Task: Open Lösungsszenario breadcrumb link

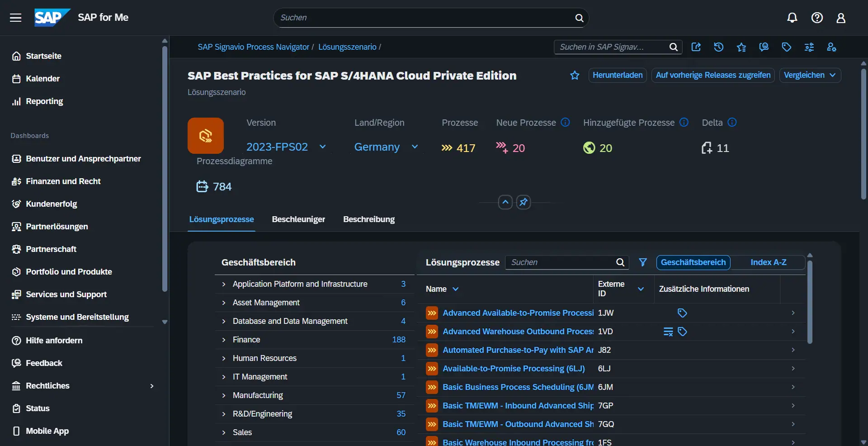Action: tap(347, 47)
